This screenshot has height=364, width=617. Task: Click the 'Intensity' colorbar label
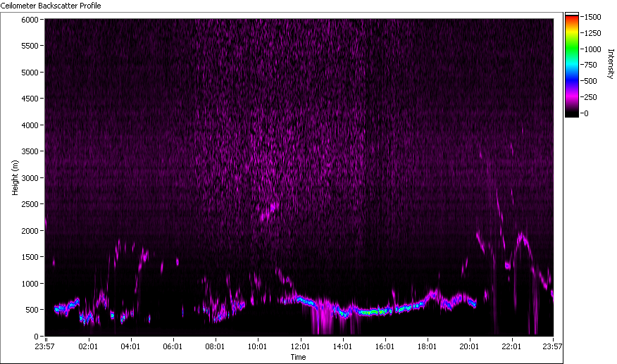point(611,64)
